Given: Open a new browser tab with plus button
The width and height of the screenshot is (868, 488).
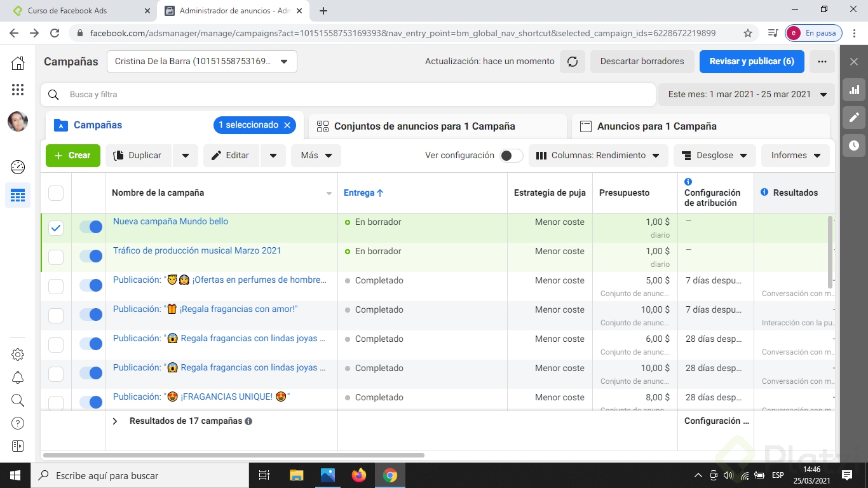Looking at the screenshot, I should [323, 11].
